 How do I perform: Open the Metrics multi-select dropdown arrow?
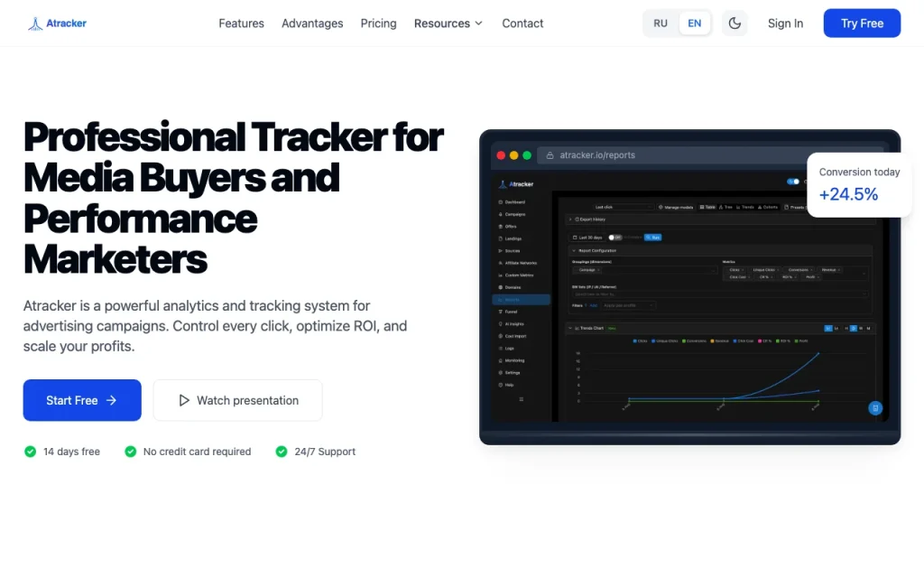click(864, 274)
